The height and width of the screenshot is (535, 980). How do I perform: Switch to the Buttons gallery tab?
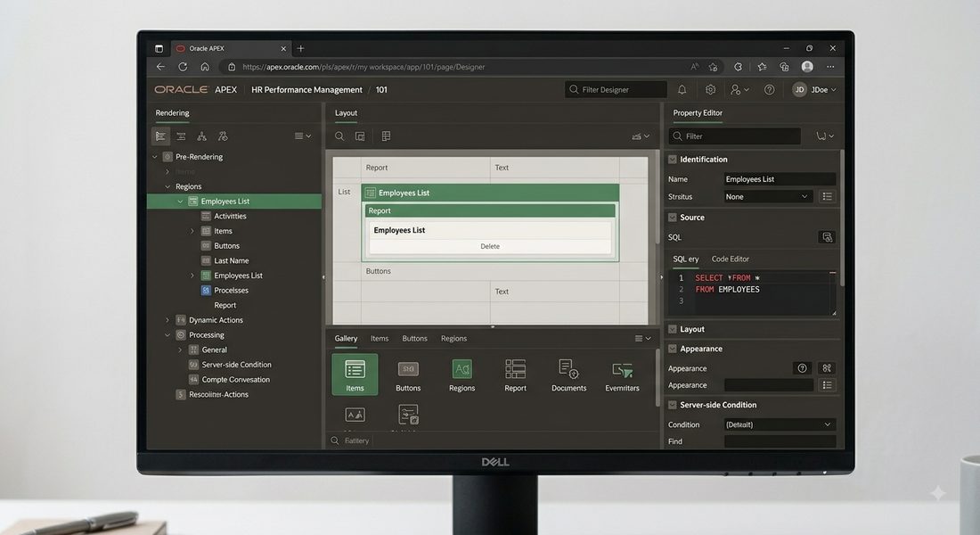[x=414, y=339]
